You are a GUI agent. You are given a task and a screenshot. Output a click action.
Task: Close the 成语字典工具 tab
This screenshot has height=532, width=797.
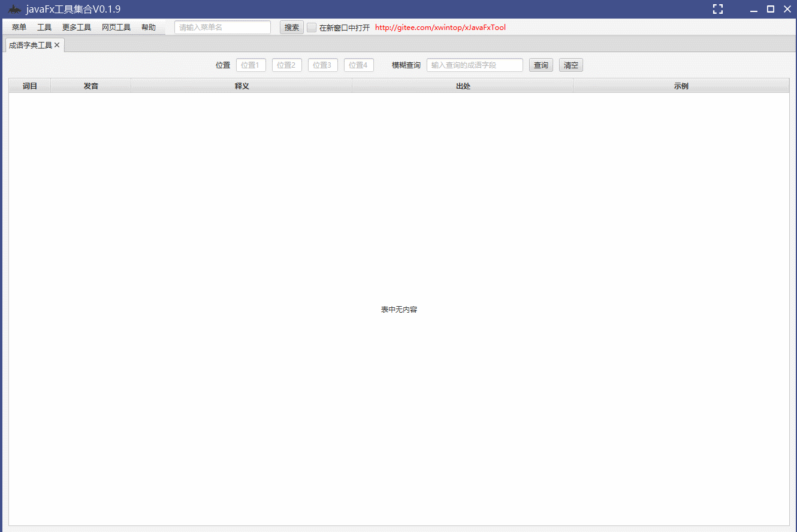point(57,45)
